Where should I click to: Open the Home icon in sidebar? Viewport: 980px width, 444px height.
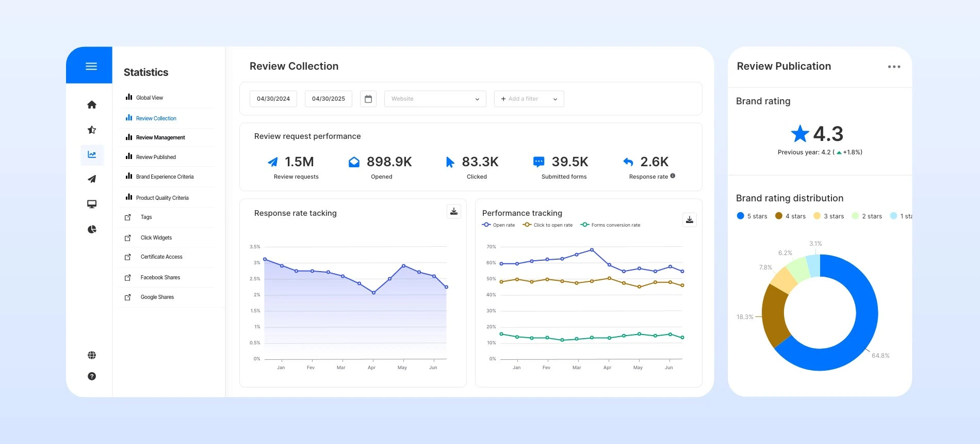92,105
